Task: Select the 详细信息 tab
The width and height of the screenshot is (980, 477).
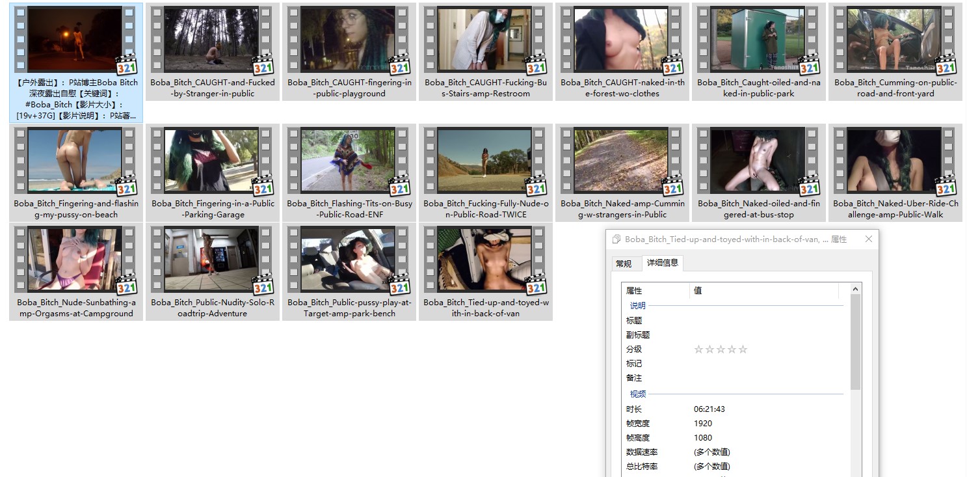Action: tap(662, 263)
